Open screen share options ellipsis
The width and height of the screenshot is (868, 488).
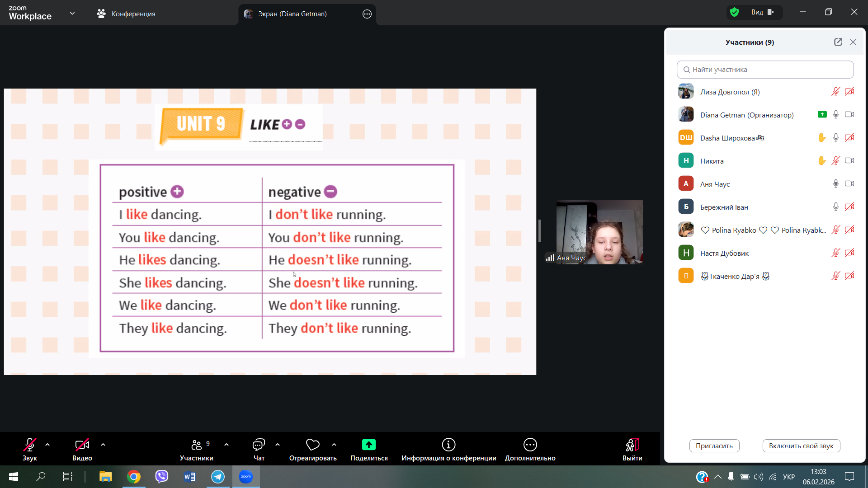pos(367,14)
